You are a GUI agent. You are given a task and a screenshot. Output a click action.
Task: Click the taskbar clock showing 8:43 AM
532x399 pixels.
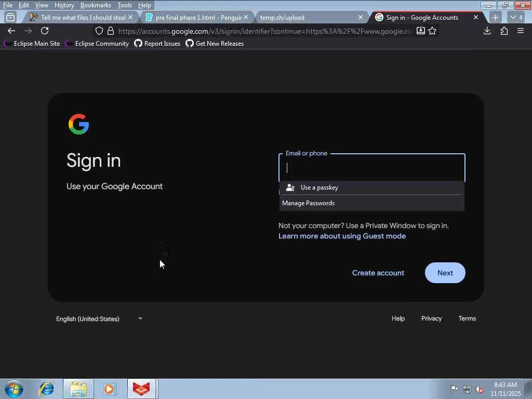pyautogui.click(x=506, y=389)
